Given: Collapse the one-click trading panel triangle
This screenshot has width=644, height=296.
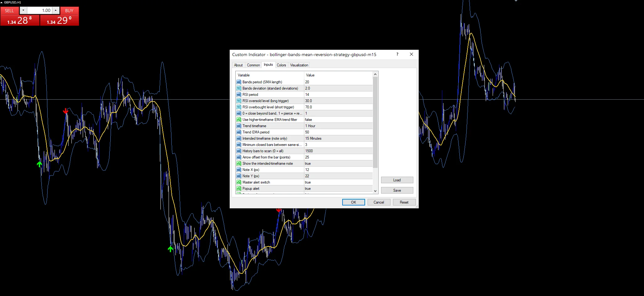Looking at the screenshot, I should coord(2,2).
